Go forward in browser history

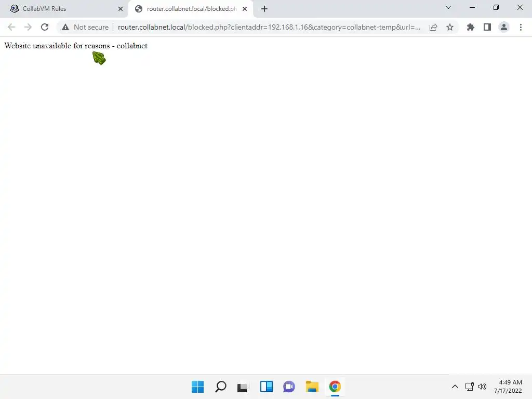[28, 27]
